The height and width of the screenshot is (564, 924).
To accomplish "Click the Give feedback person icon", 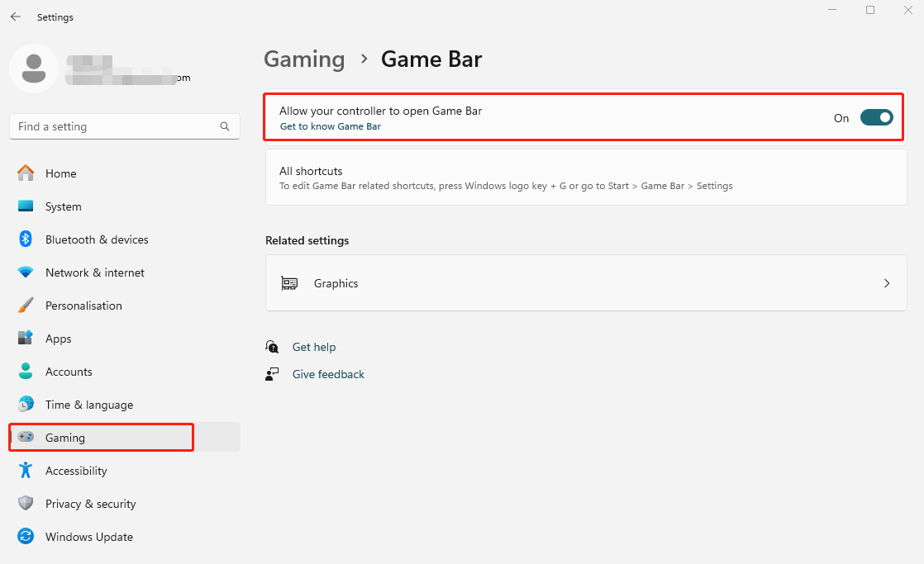I will [272, 374].
